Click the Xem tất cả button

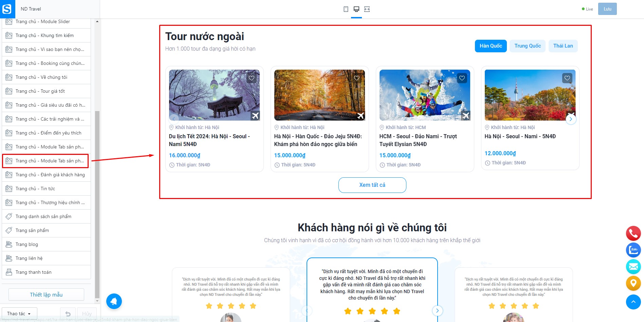tap(372, 185)
